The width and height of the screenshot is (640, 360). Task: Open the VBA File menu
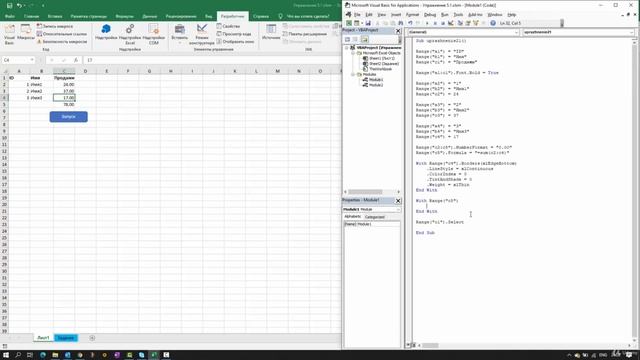tap(357, 15)
